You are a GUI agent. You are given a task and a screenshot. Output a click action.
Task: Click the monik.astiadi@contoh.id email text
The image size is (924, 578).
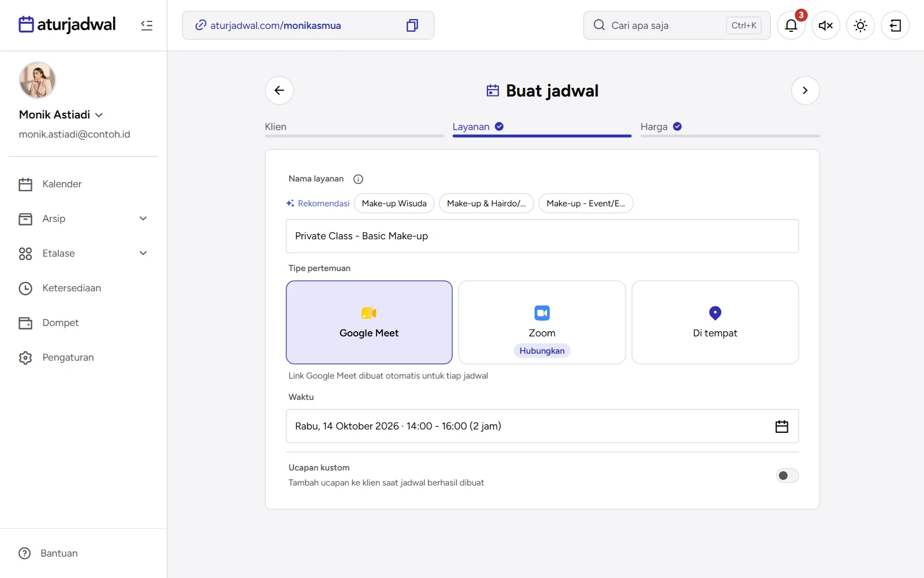(x=74, y=134)
